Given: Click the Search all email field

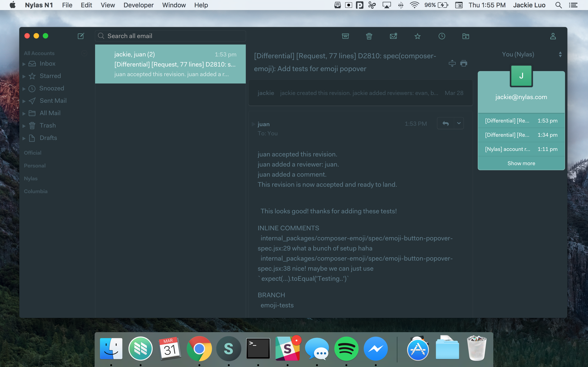Looking at the screenshot, I should [170, 36].
